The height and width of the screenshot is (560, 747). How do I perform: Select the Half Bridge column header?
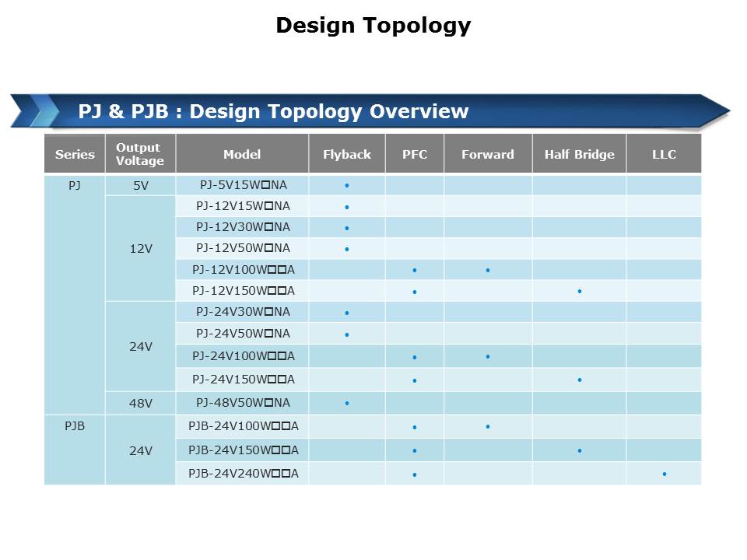[579, 154]
